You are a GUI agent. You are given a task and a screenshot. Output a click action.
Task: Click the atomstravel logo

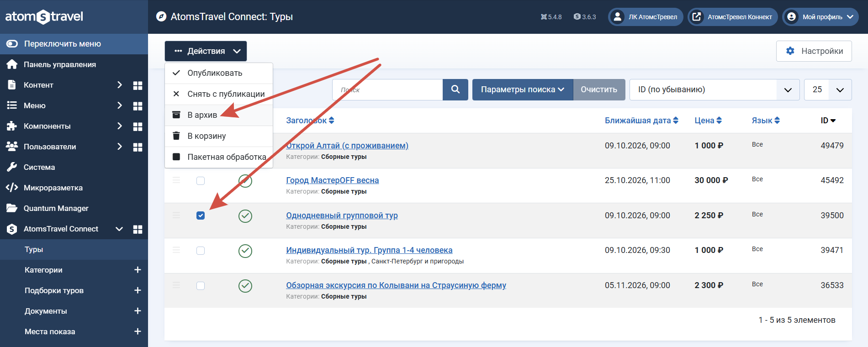click(44, 17)
